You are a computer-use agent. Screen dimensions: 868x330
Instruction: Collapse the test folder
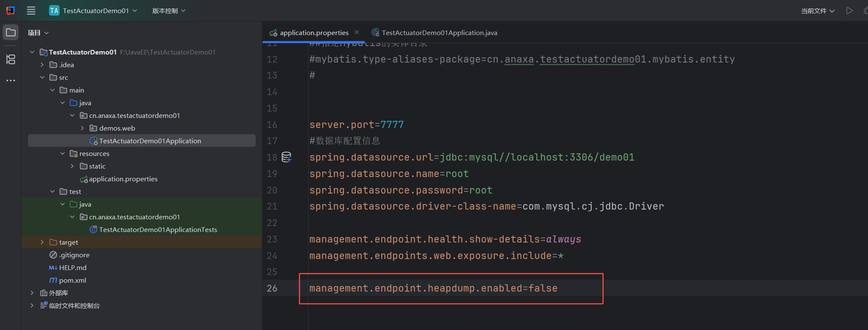tap(52, 191)
